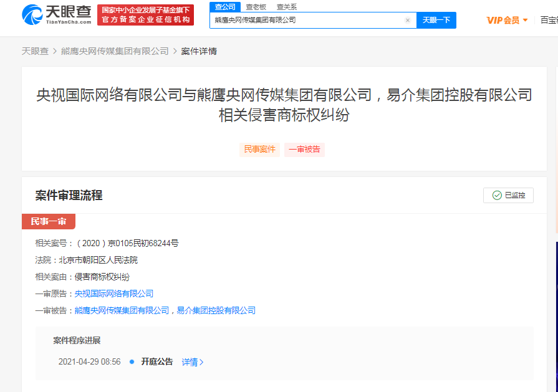Click the 2021-04-29 08:56 timestamp
The height and width of the screenshot is (392, 558).
[89, 362]
